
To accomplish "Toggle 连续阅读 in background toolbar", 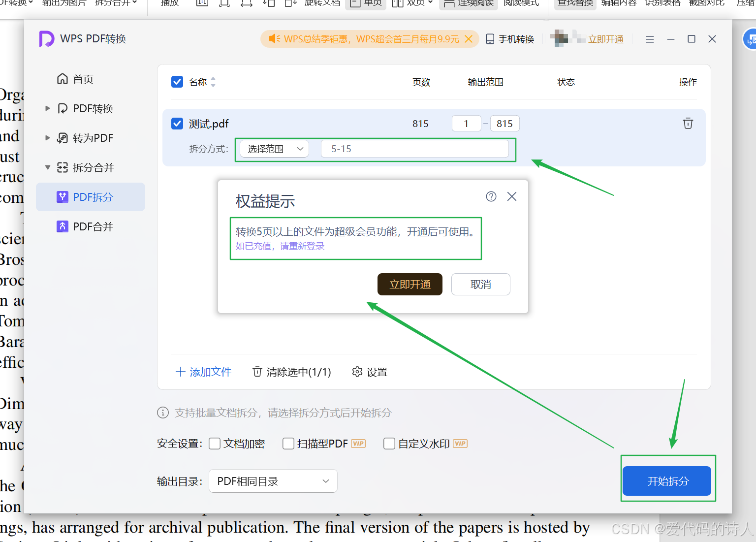I will click(x=469, y=3).
